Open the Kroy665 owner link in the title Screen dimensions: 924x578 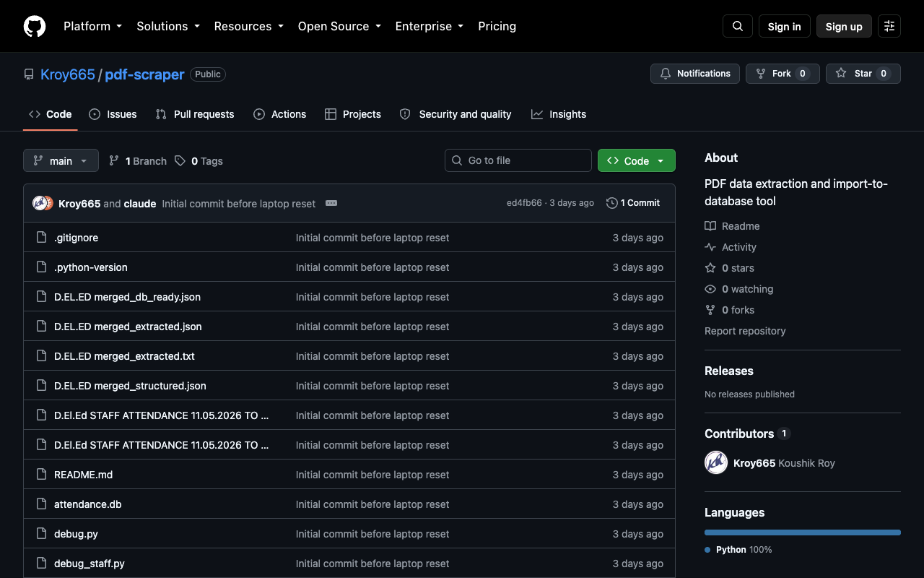68,74
